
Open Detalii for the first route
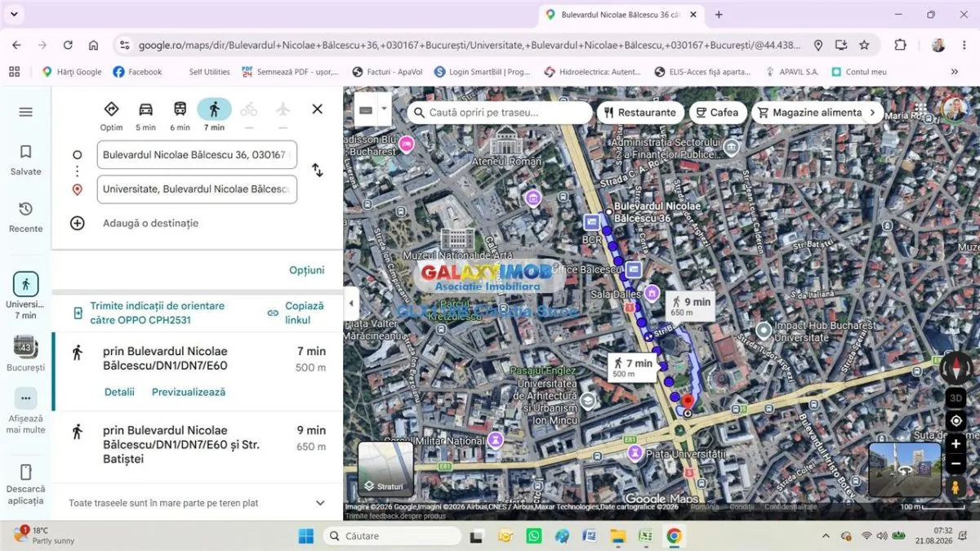coord(119,392)
